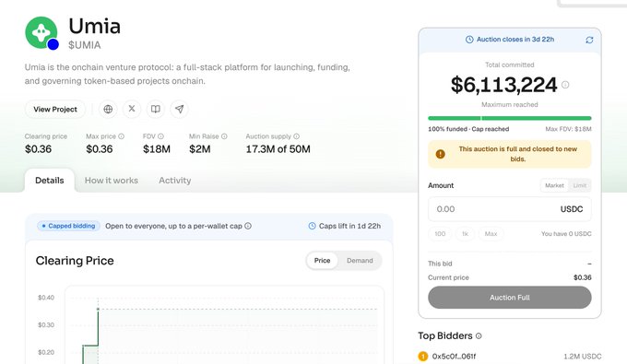Click the top bidder address 0x5c0f...061f

click(454, 357)
